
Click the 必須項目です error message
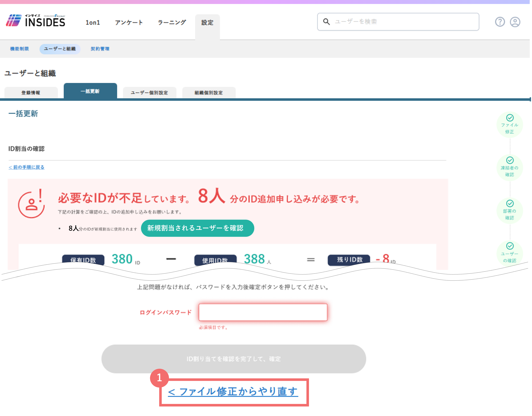pos(213,328)
